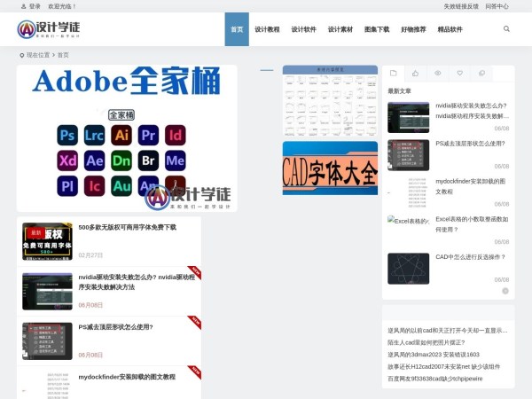Click the 首页 breadcrumb link
Viewport: 532px width, 399px height.
click(x=63, y=55)
